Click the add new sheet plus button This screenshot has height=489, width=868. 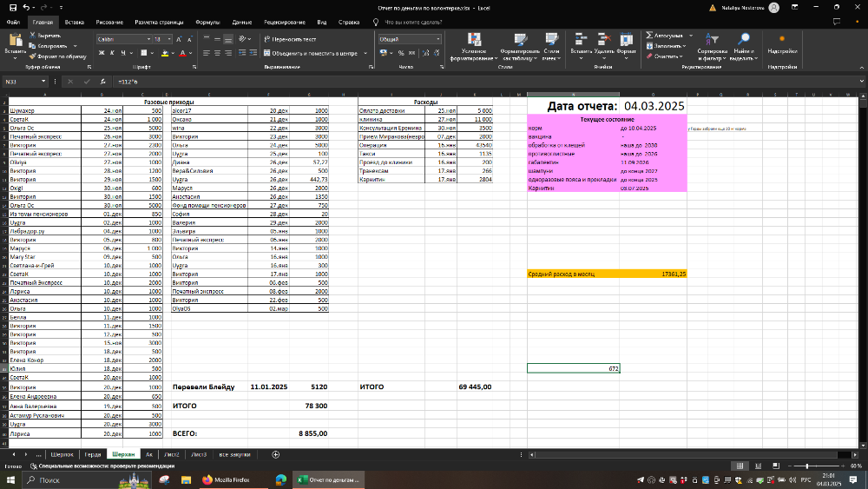[276, 454]
